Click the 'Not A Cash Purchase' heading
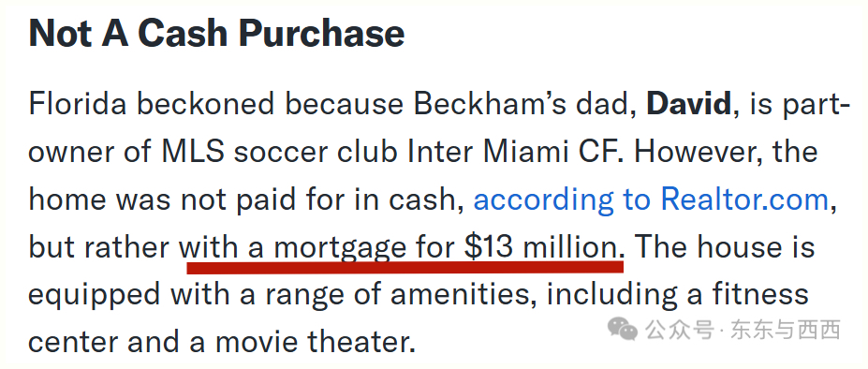 [216, 33]
